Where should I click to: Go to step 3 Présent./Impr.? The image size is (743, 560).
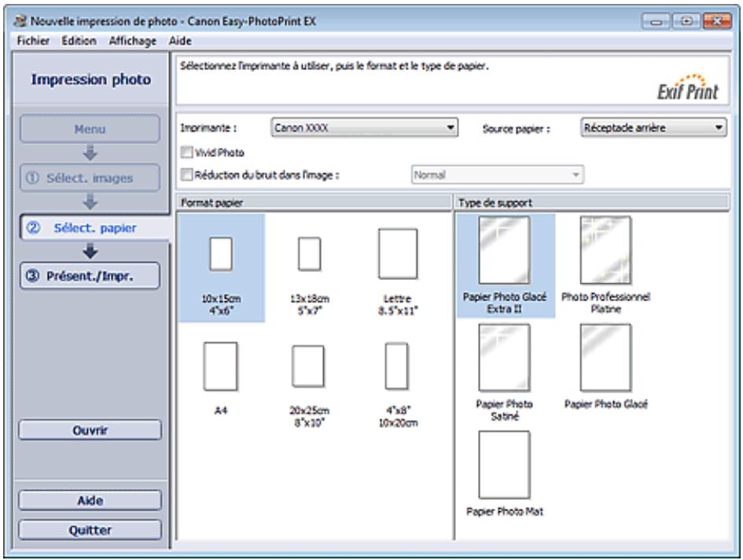point(90,276)
